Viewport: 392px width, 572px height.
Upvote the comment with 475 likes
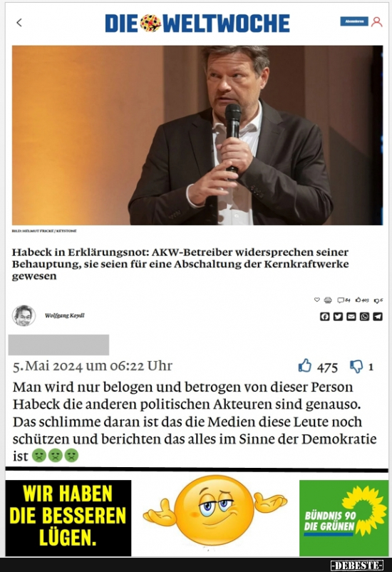click(x=305, y=366)
